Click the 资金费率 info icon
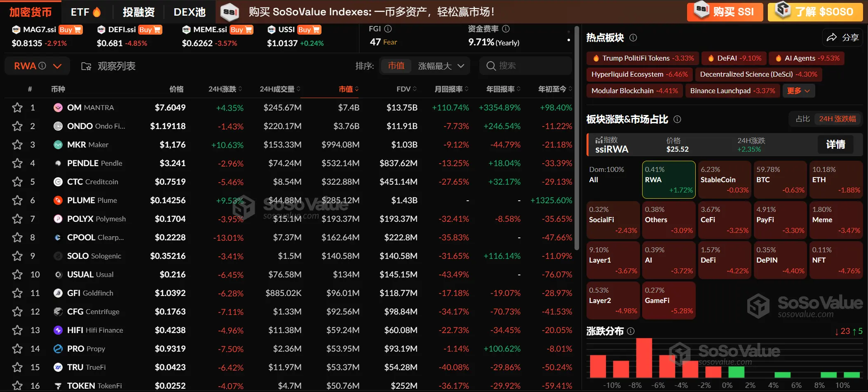This screenshot has height=392, width=868. click(506, 28)
